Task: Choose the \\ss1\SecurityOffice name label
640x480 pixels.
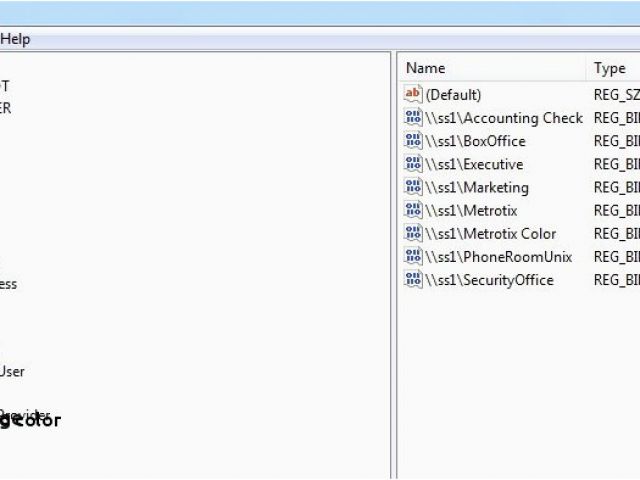Action: (489, 280)
